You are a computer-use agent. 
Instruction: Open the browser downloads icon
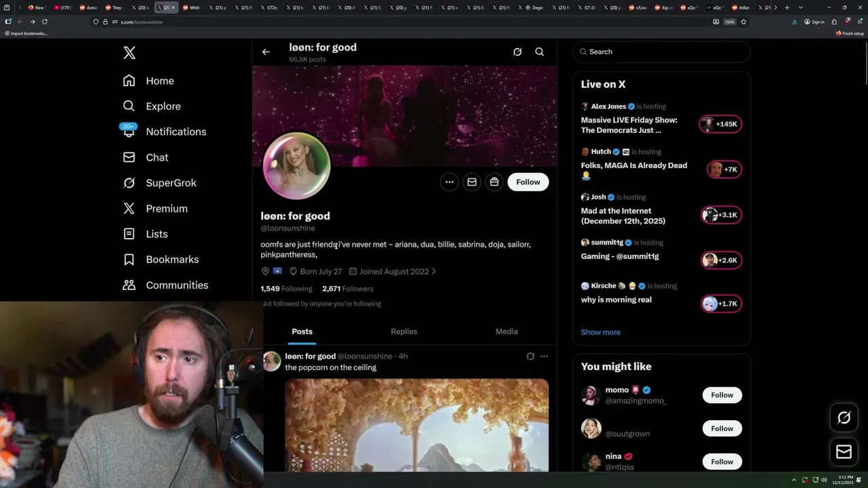click(794, 22)
